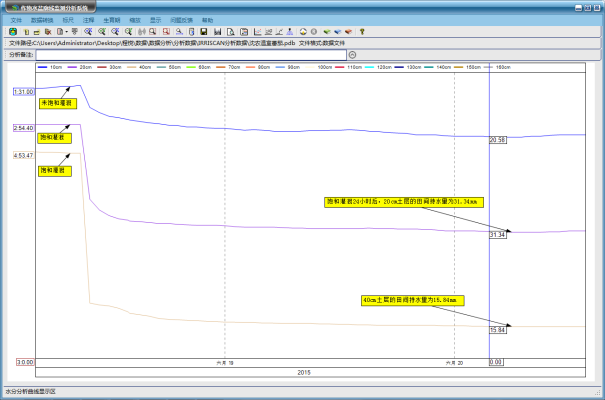Screen dimensions: 605x400
Task: Click the 六月 19 date marker on timeline
Action: click(225, 363)
